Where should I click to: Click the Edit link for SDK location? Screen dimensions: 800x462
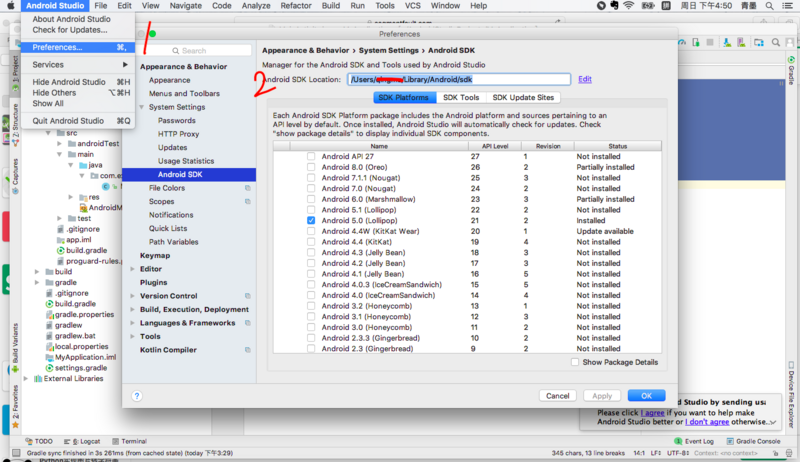point(585,79)
